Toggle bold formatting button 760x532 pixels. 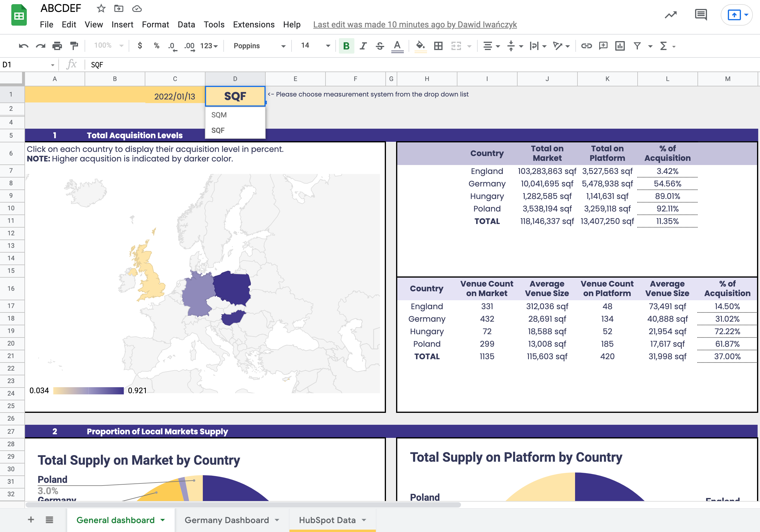click(346, 46)
